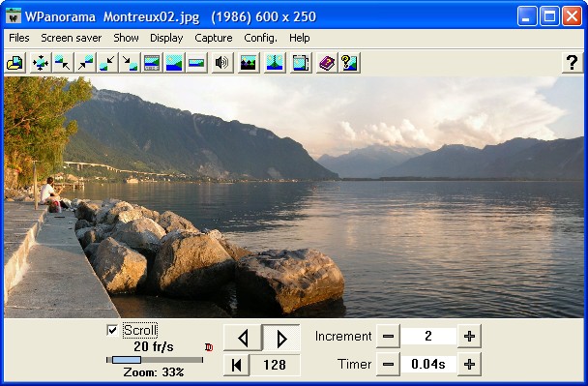
Task: Jump to start with the rewind button
Action: coord(236,365)
